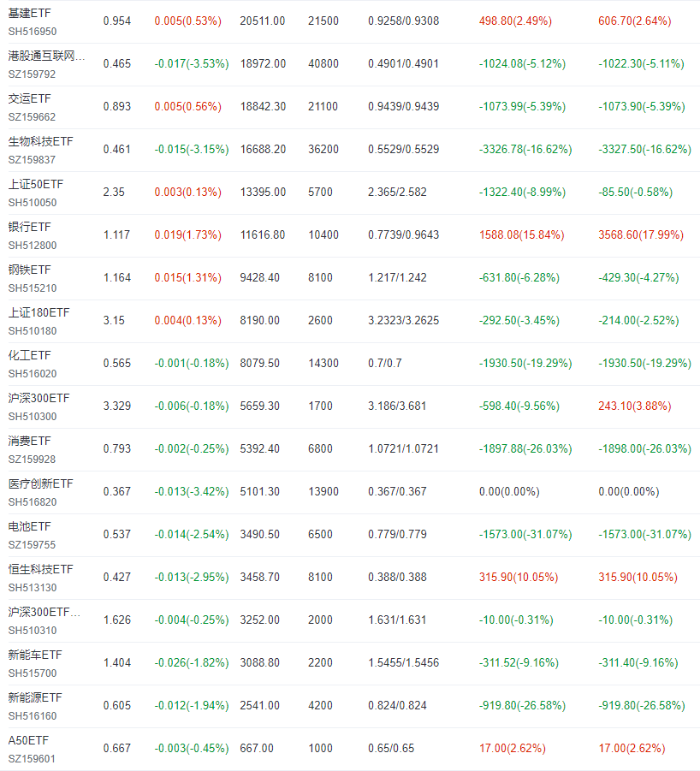Click 基建ETF price 0.954

pos(117,21)
